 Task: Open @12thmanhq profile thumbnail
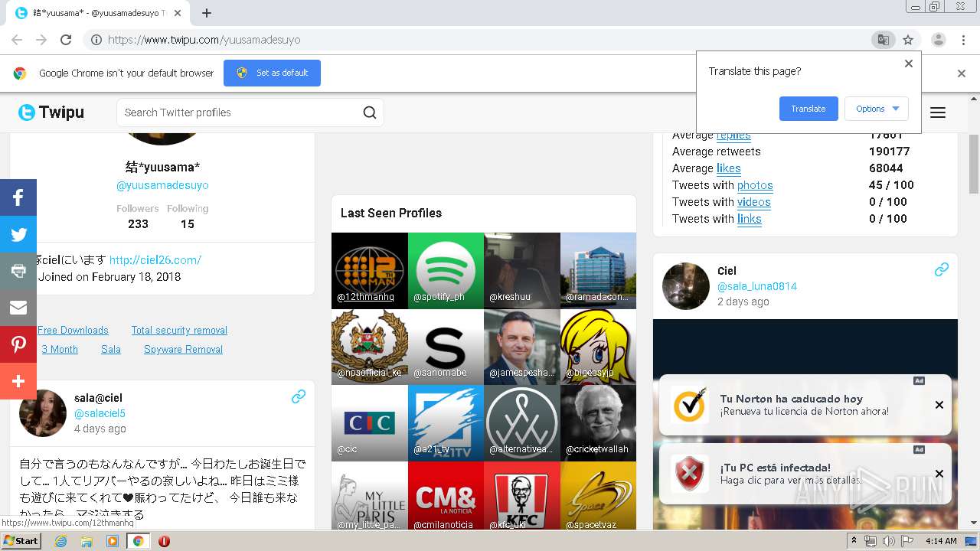tap(370, 271)
